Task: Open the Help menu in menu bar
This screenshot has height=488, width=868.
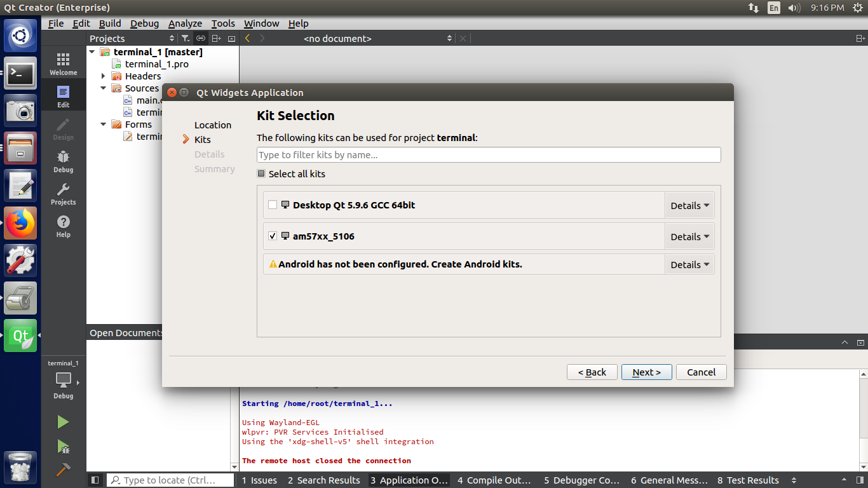Action: (x=298, y=24)
